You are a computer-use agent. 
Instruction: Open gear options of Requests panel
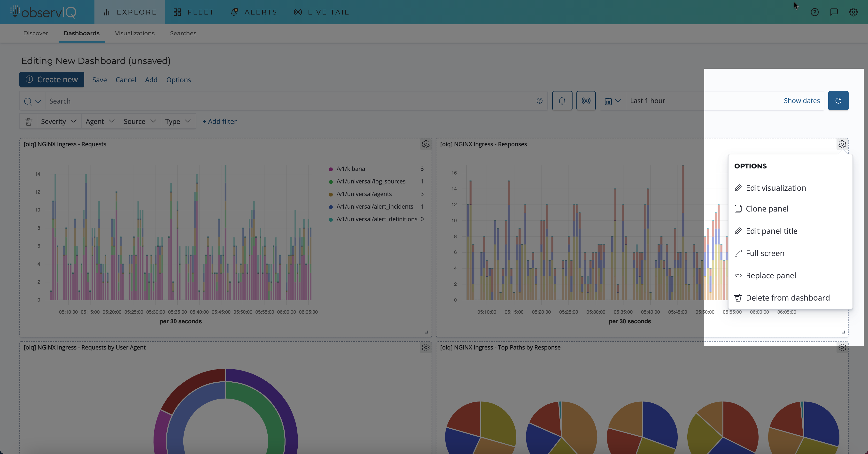426,144
